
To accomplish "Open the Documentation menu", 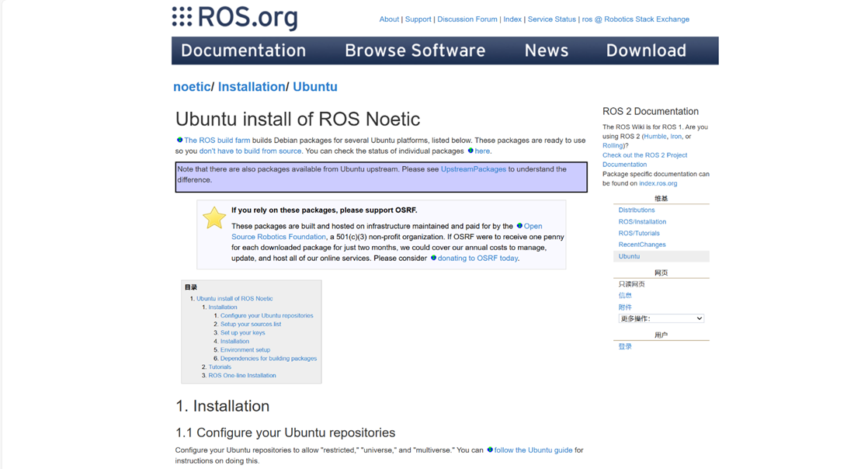I will (244, 50).
